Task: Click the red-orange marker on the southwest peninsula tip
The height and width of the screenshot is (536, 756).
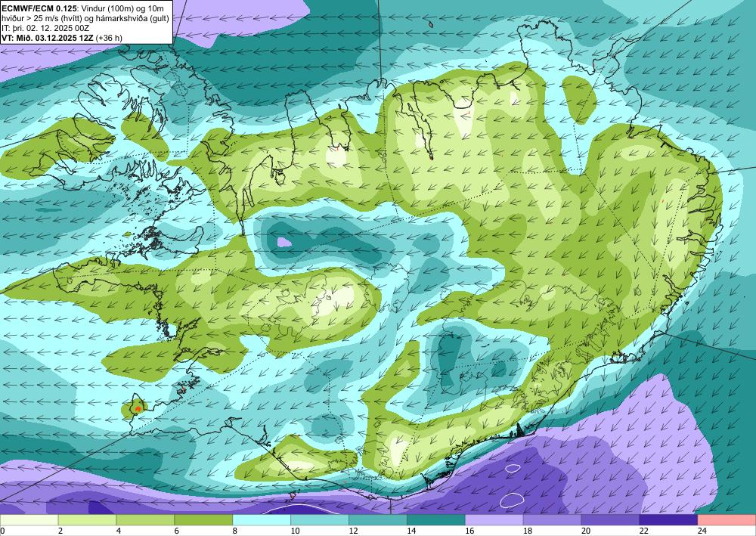Action: click(x=138, y=408)
